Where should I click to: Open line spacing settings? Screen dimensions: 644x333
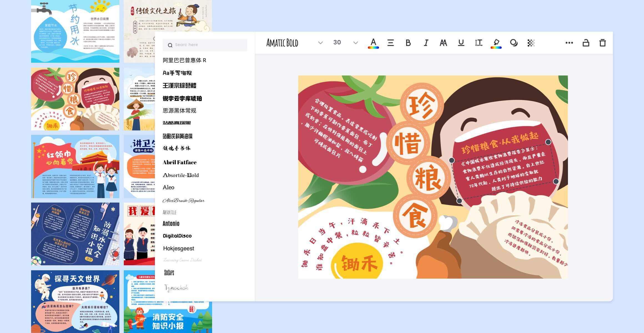click(479, 43)
